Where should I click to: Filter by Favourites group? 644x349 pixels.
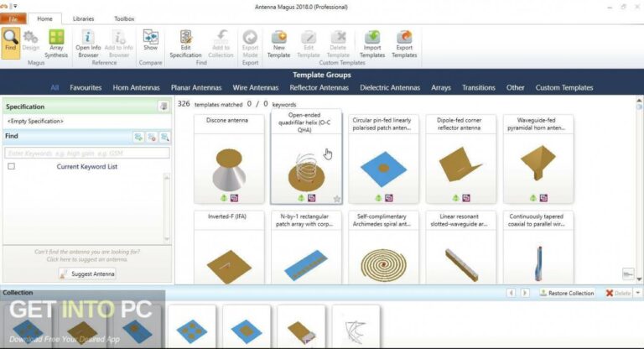point(86,87)
